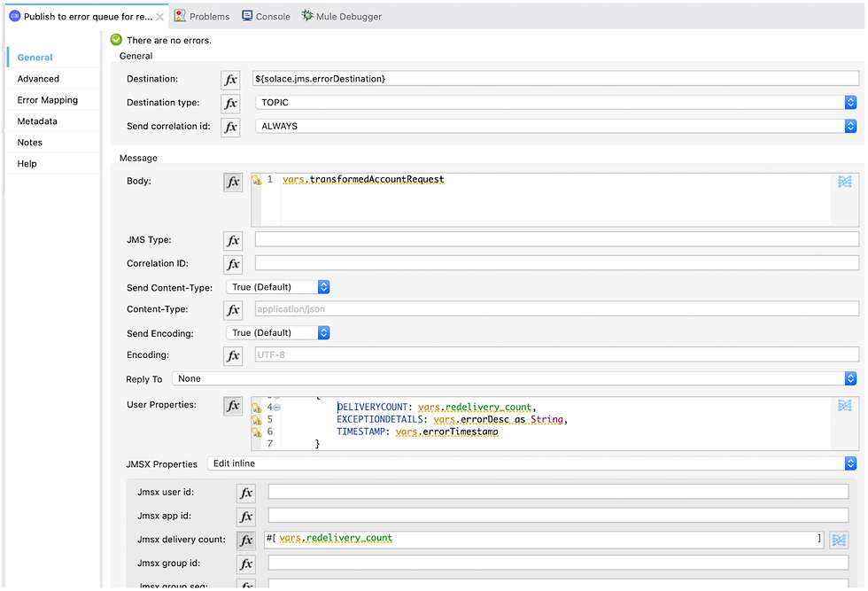Click the TIMESTAMP line in User Properties
Viewport: 868px width, 591px height.
[417, 432]
